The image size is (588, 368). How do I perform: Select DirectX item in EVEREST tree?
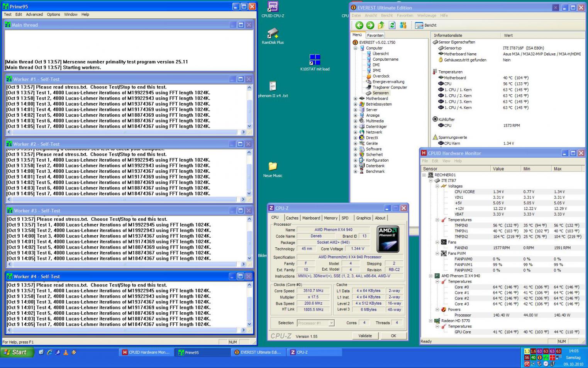(x=372, y=138)
